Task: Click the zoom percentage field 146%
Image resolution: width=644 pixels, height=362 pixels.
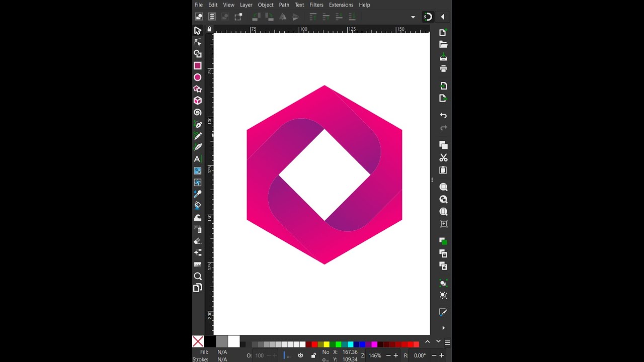Action: click(x=375, y=355)
